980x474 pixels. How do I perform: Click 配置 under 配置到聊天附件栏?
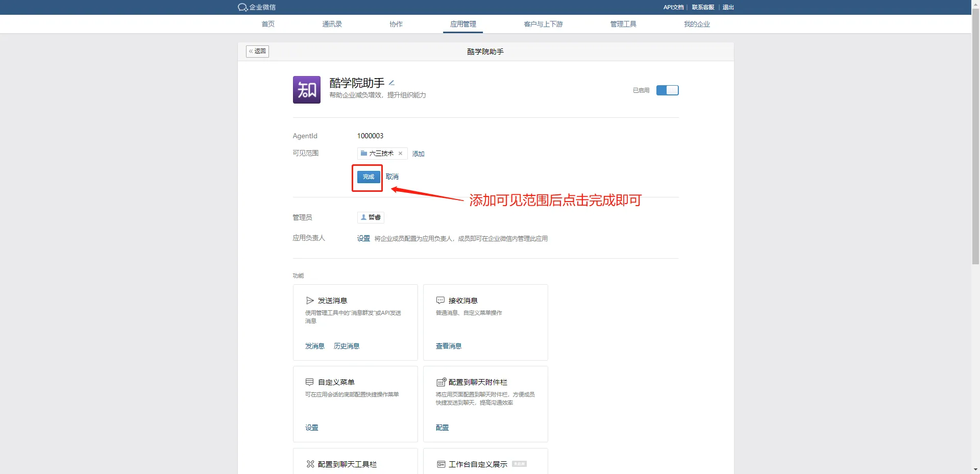click(443, 428)
